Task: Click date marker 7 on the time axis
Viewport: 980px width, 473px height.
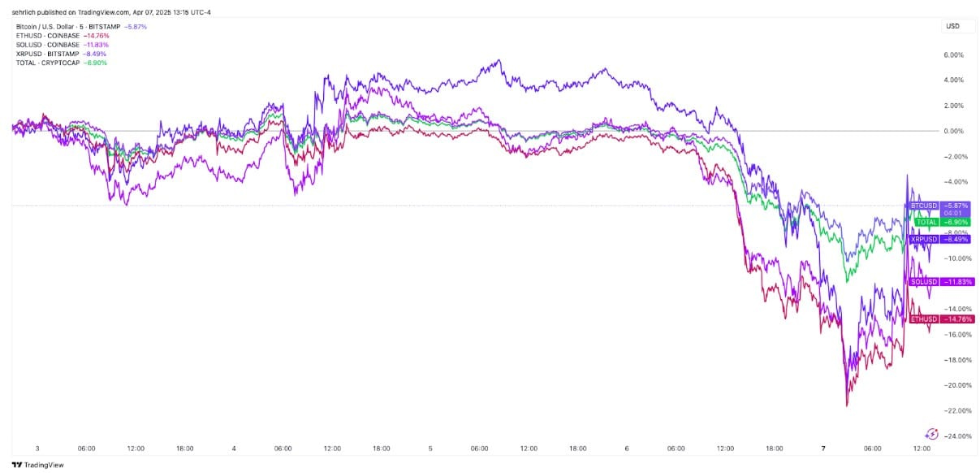Action: tap(823, 448)
